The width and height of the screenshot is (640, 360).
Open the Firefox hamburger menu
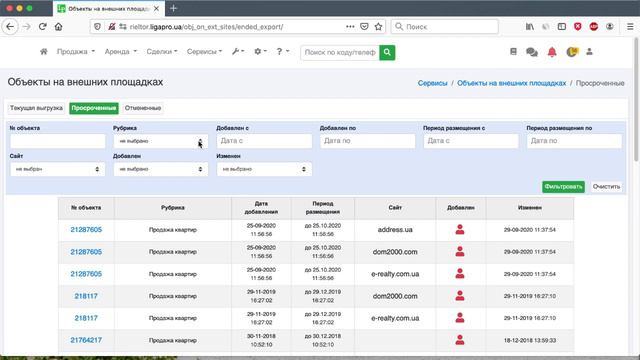(x=630, y=27)
